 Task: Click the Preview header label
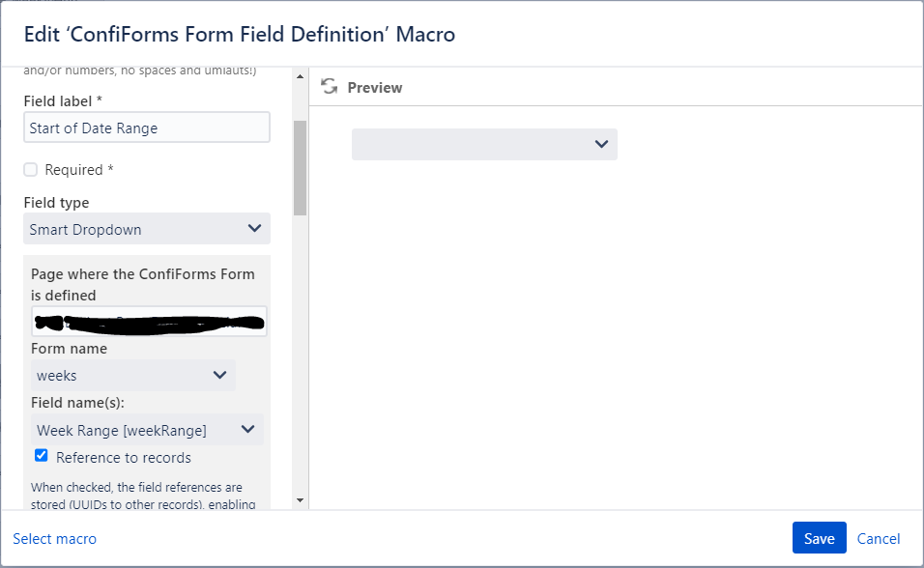coord(375,87)
